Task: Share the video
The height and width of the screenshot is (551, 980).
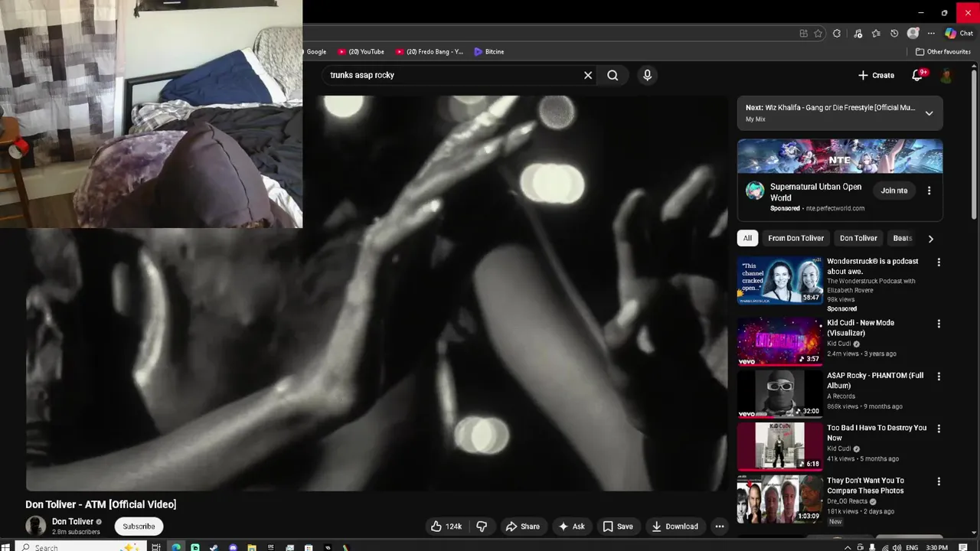Action: tap(522, 527)
